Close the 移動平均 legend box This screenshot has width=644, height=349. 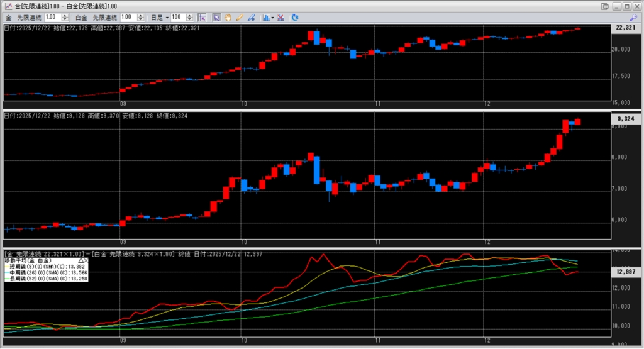point(87,260)
